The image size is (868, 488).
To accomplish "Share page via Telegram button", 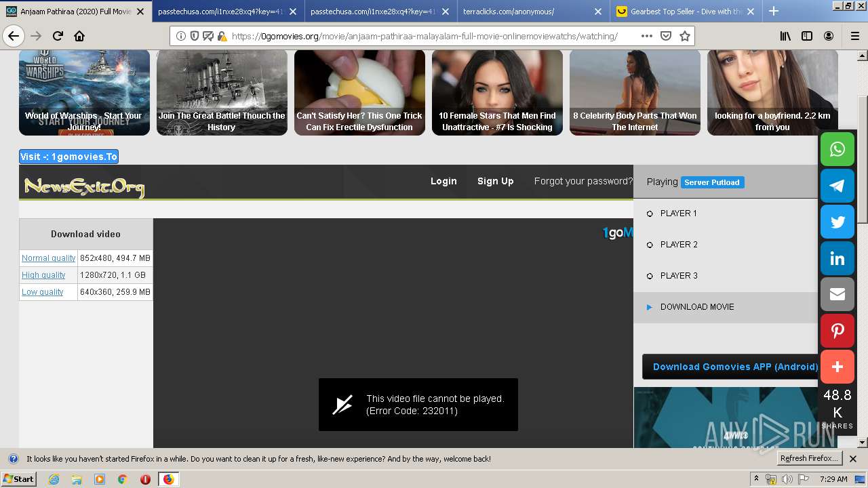I will pos(837,186).
